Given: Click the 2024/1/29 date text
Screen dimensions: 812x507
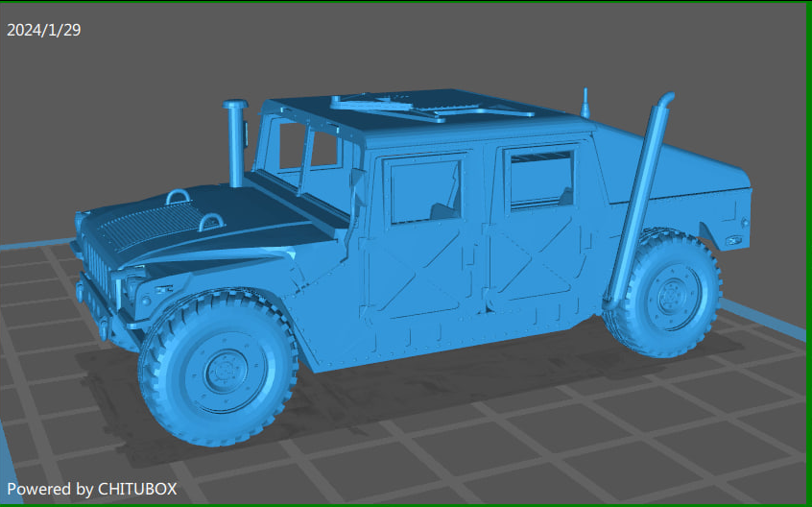Looking at the screenshot, I should [44, 30].
